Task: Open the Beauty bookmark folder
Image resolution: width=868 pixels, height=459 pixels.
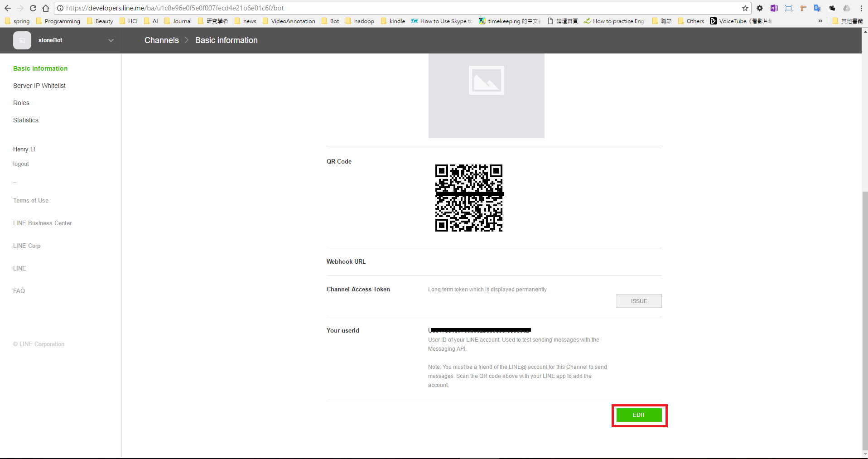Action: pyautogui.click(x=100, y=21)
